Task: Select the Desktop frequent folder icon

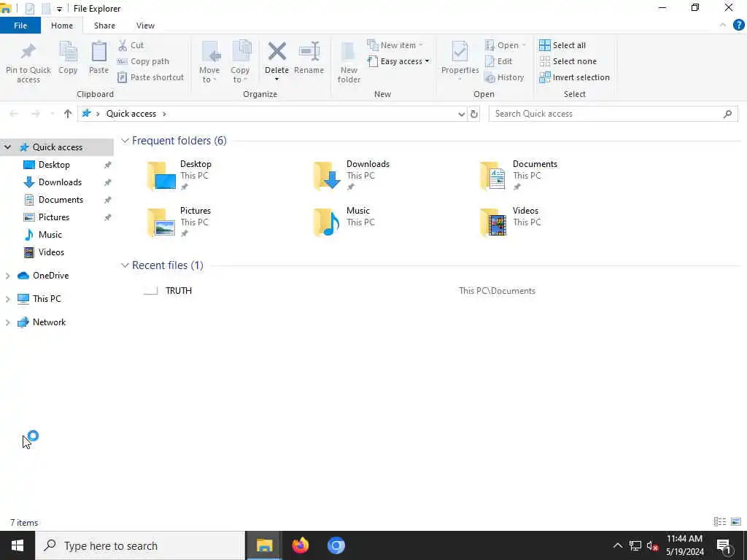Action: point(161,176)
